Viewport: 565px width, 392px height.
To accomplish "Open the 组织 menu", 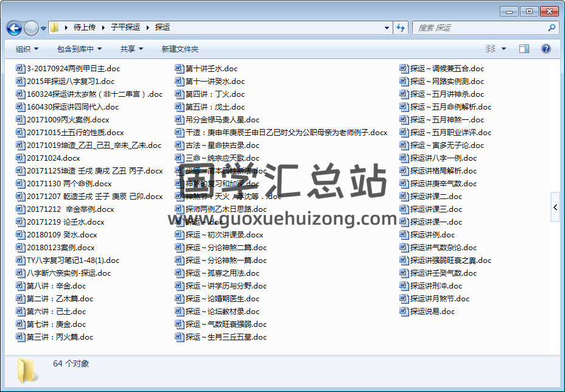I will 27,49.
